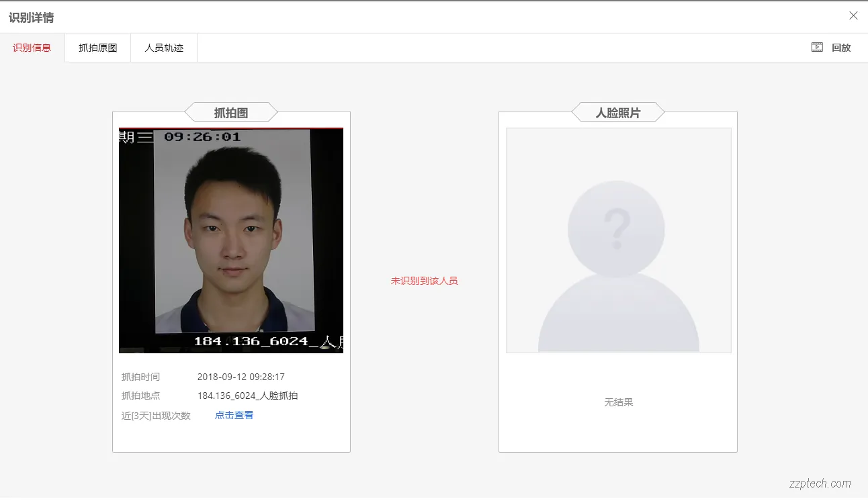Viewport: 868px width, 501px height.
Task: Open 点击查看 to view recent appearances
Action: pos(234,415)
